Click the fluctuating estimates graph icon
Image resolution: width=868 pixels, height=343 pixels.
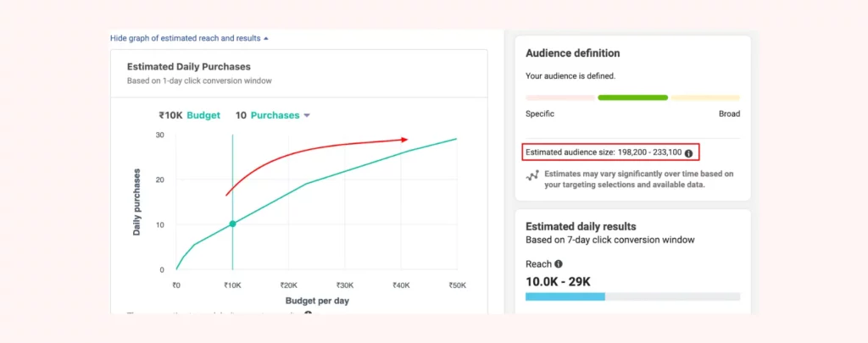point(532,176)
